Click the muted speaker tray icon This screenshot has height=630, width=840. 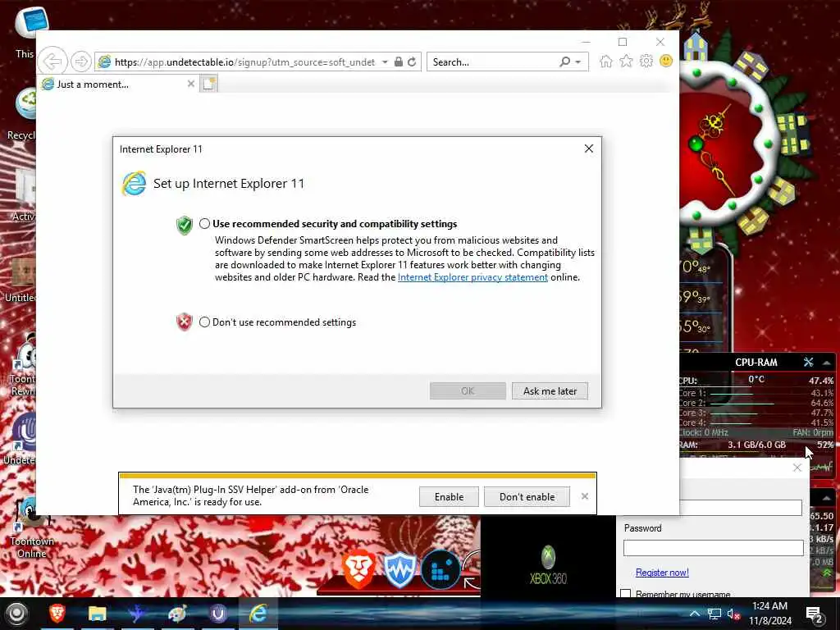733,614
